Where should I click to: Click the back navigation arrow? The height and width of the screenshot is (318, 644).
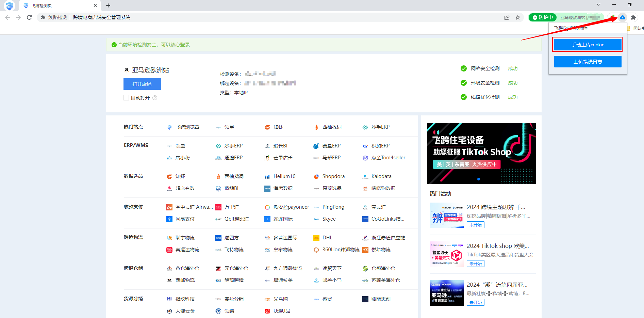click(7, 17)
